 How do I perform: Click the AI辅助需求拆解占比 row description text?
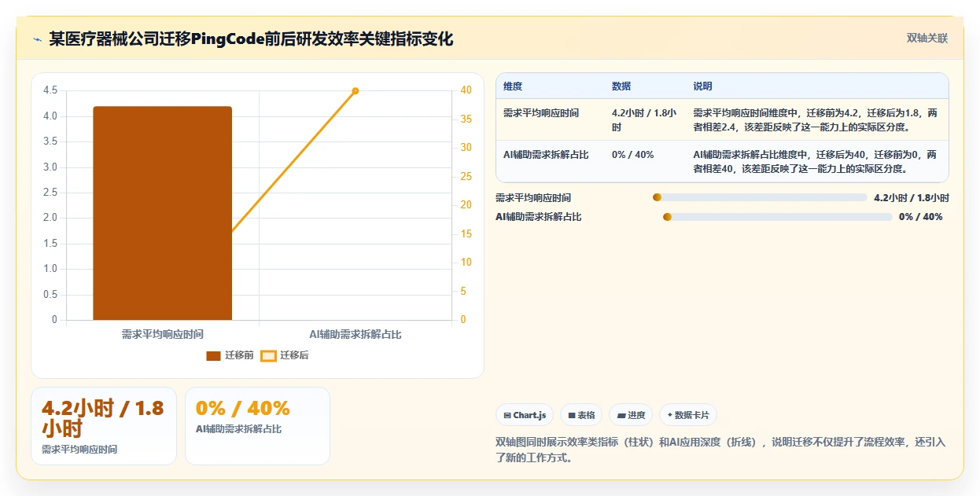[815, 161]
